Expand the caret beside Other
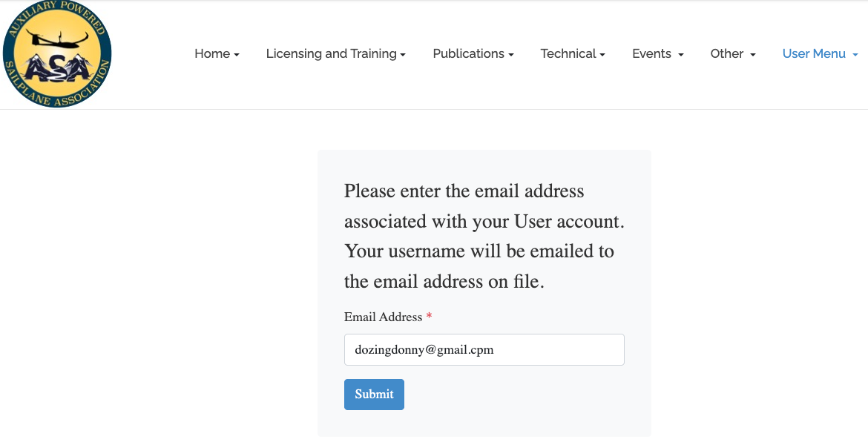 (x=753, y=55)
